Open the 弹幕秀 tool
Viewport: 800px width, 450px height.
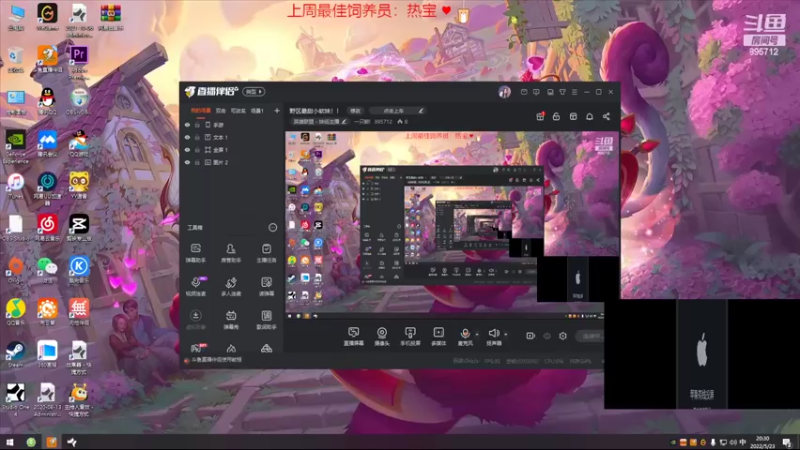[231, 320]
